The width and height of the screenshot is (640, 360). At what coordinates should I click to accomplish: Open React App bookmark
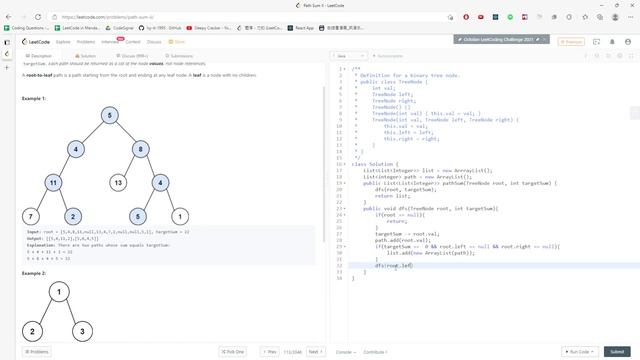301,28
